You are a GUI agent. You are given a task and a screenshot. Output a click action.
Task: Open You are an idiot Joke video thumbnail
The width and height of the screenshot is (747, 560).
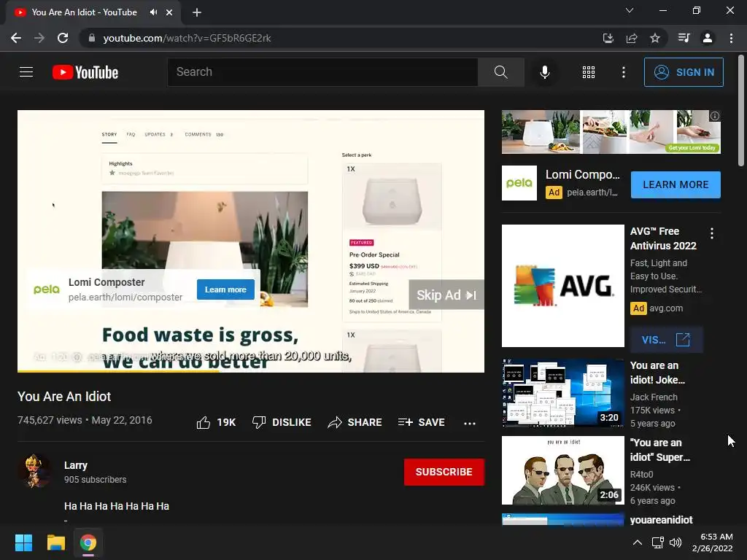click(562, 393)
